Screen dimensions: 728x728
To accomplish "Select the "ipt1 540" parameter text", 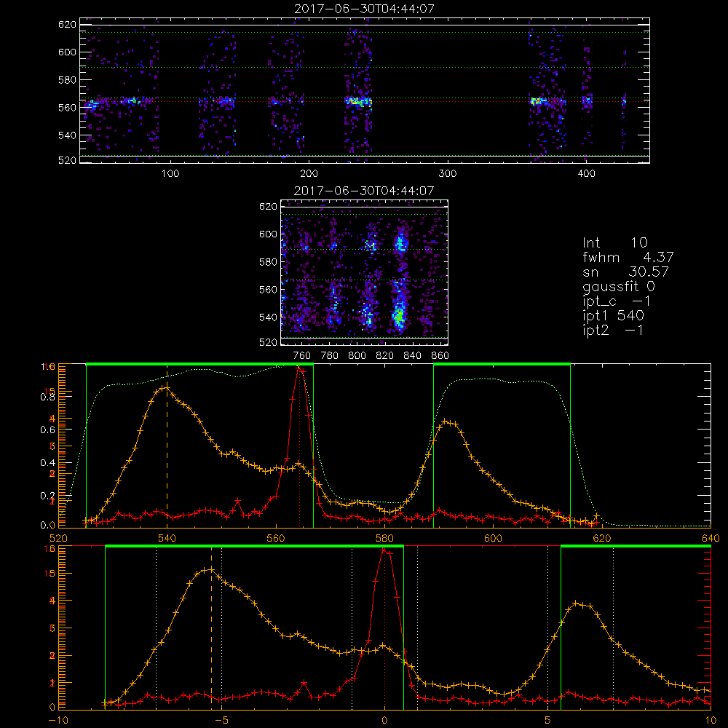I will click(613, 316).
